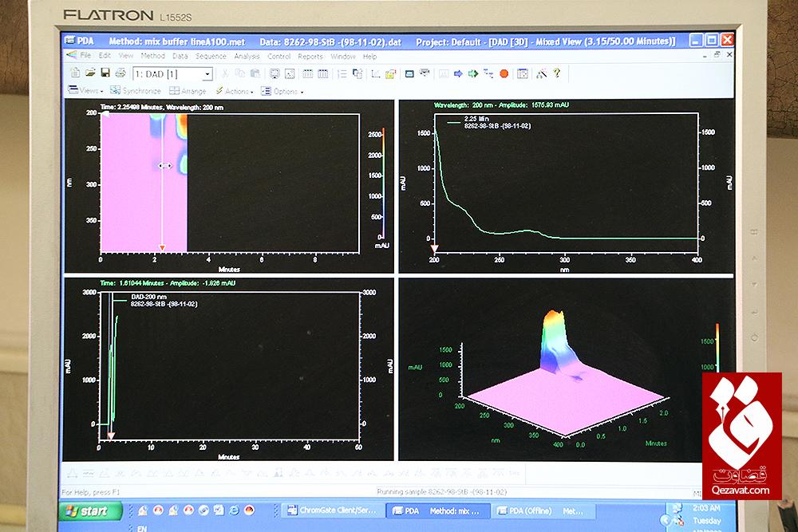Screen dimensions: 798x532
Task: Click the Save floppy disk icon
Action: tap(104, 73)
